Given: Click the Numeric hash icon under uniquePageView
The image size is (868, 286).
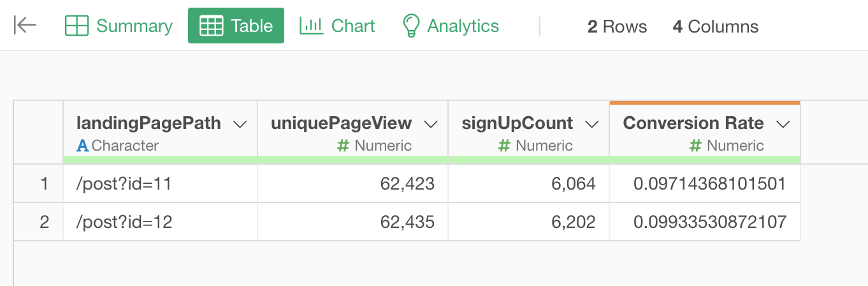Looking at the screenshot, I should pyautogui.click(x=343, y=146).
